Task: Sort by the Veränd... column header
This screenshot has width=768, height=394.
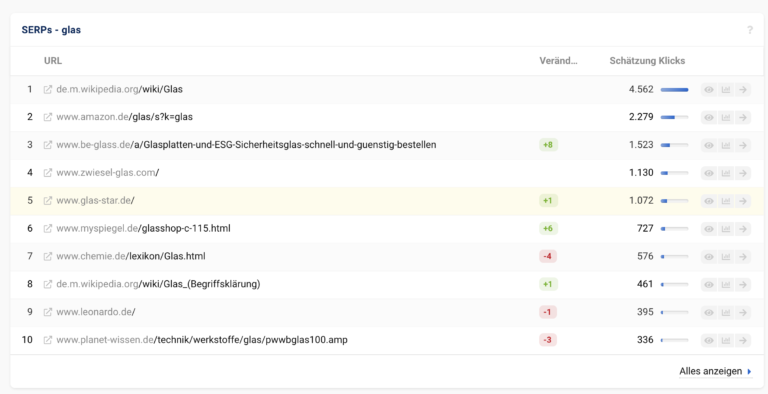Action: tap(558, 61)
